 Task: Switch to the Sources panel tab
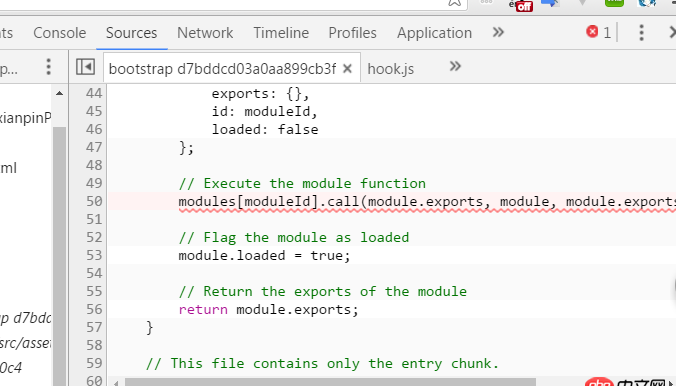[x=131, y=33]
